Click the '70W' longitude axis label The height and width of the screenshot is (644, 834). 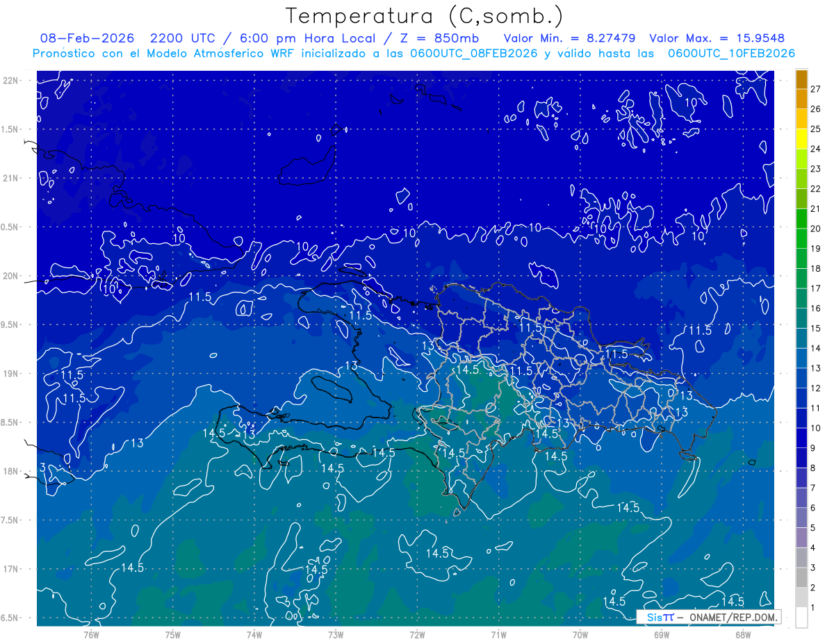(580, 635)
